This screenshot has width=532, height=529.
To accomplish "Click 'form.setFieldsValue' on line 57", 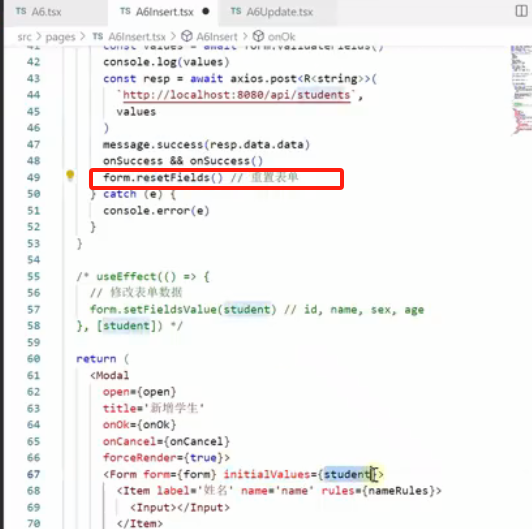I will click(153, 309).
